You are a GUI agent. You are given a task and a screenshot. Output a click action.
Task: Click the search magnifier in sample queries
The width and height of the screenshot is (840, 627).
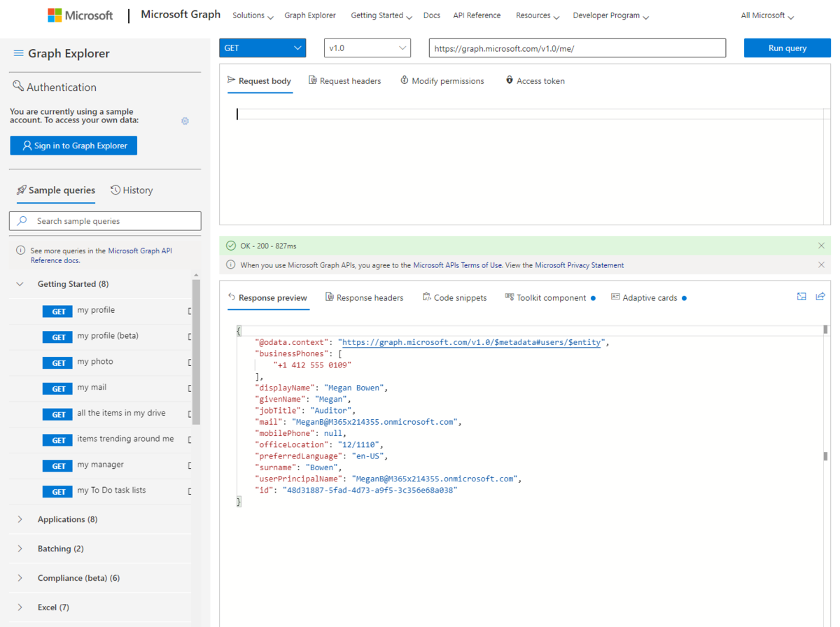click(22, 220)
